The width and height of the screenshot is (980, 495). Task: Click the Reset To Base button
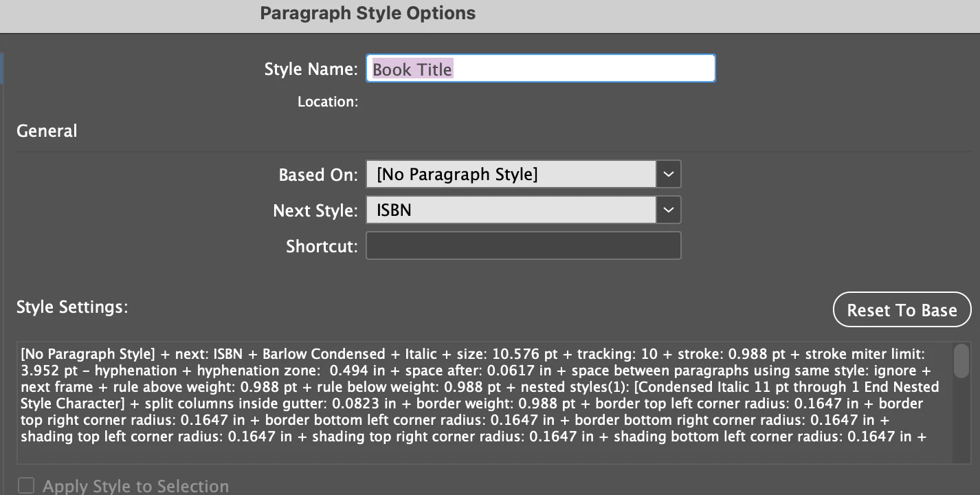coord(902,310)
